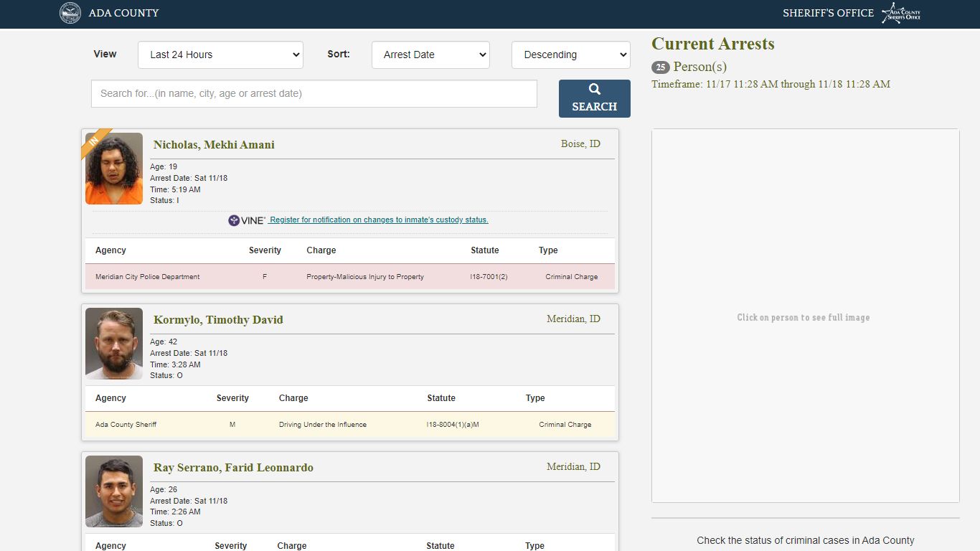
Task: Click the VINE logo icon
Action: (x=247, y=220)
